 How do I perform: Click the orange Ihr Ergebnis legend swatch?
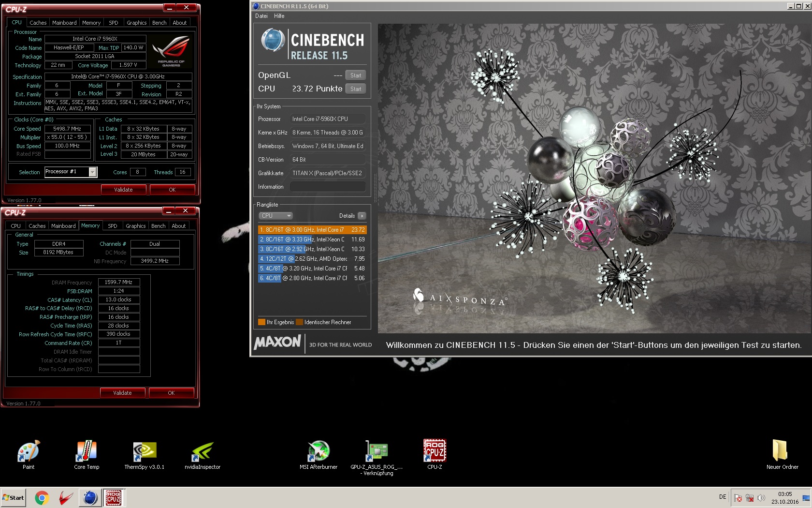tap(262, 322)
